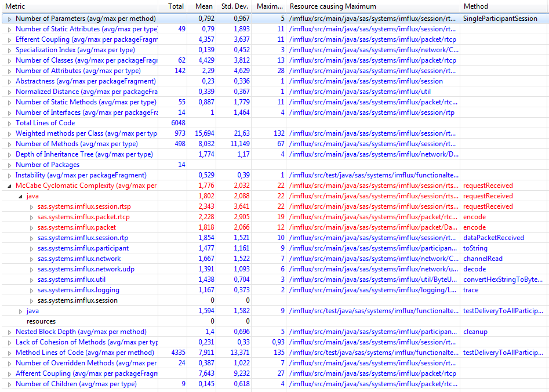This screenshot has width=549, height=392.
Task: Click channelRead method cell
Action: pos(482,259)
